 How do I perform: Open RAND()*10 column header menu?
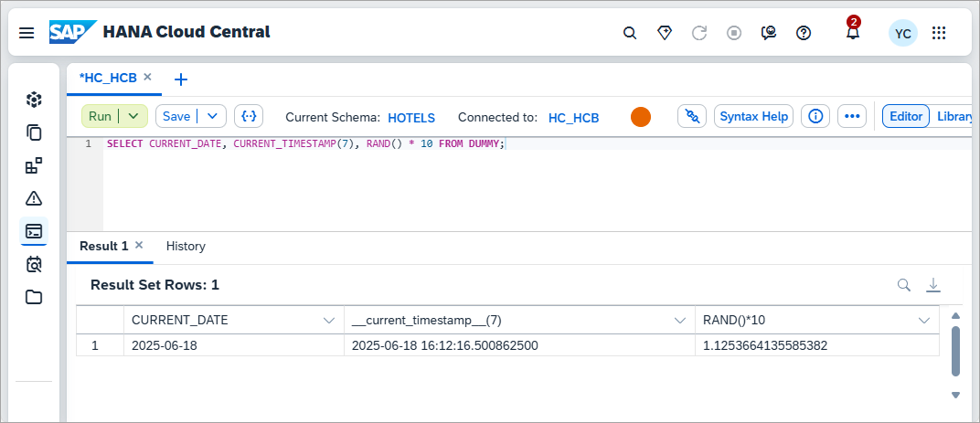[923, 321]
